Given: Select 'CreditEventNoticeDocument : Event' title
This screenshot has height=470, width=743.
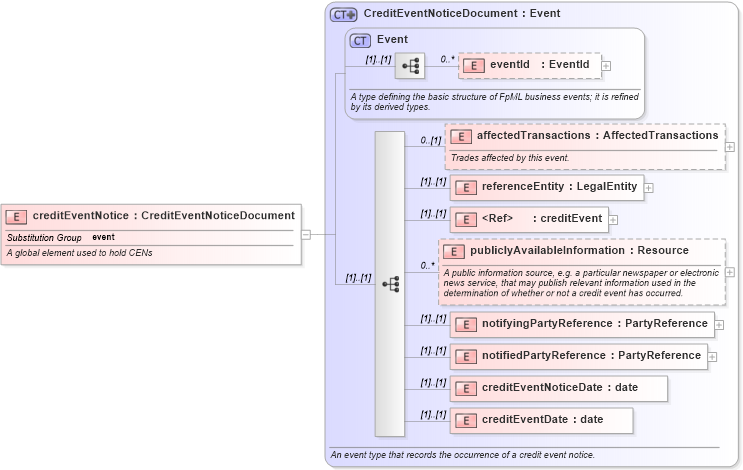Looking at the screenshot, I should (462, 13).
